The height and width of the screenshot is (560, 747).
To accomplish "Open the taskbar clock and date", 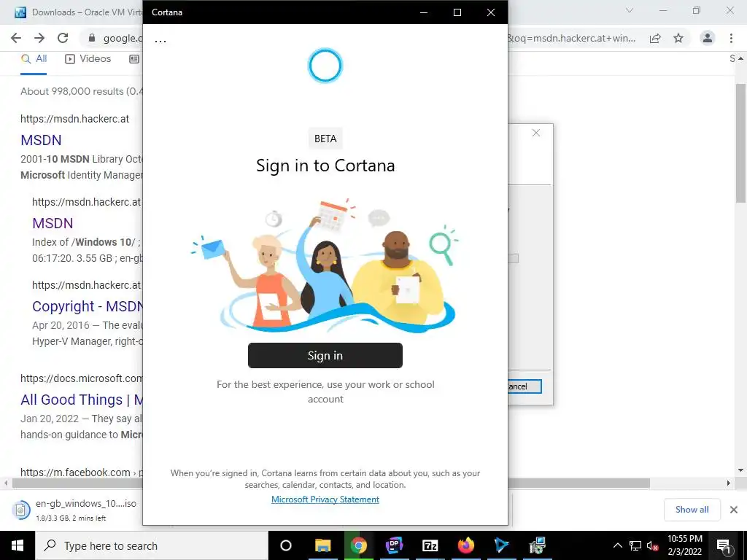I will tap(684, 545).
